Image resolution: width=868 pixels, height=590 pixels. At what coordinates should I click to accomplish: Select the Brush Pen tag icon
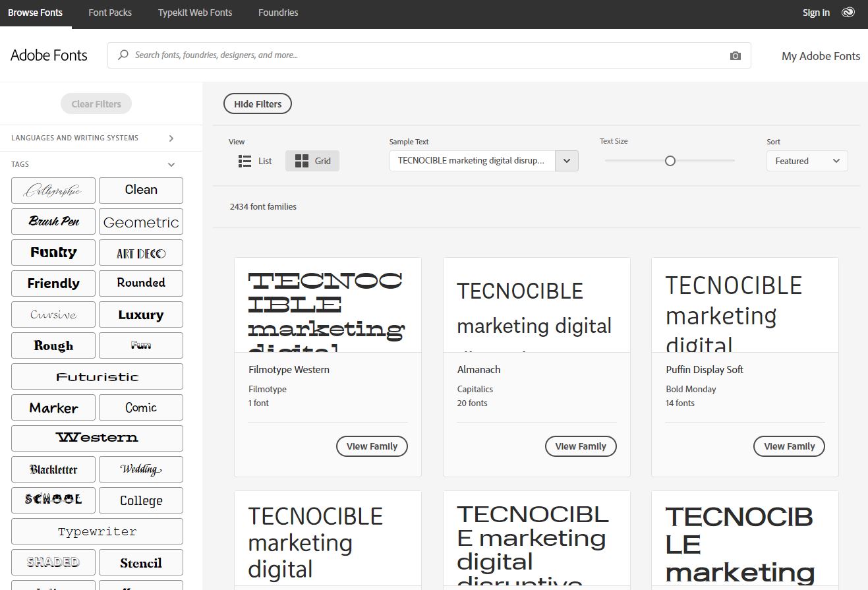[53, 221]
